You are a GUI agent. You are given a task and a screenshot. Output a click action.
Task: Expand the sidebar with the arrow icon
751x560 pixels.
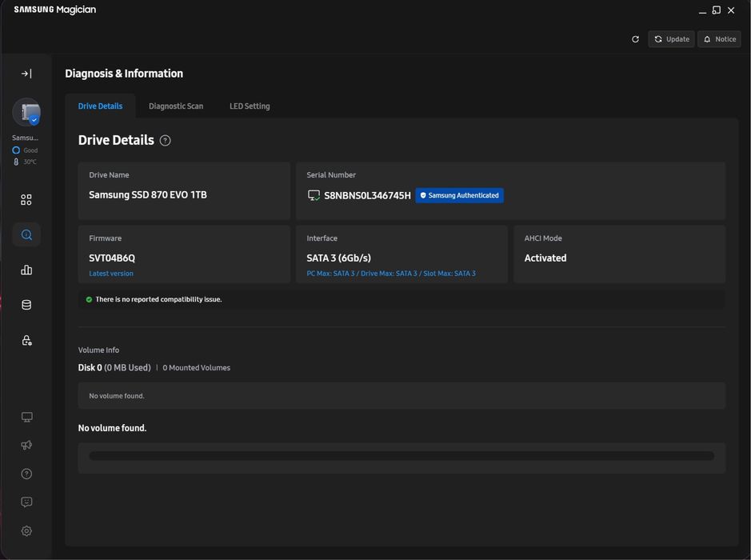click(26, 74)
